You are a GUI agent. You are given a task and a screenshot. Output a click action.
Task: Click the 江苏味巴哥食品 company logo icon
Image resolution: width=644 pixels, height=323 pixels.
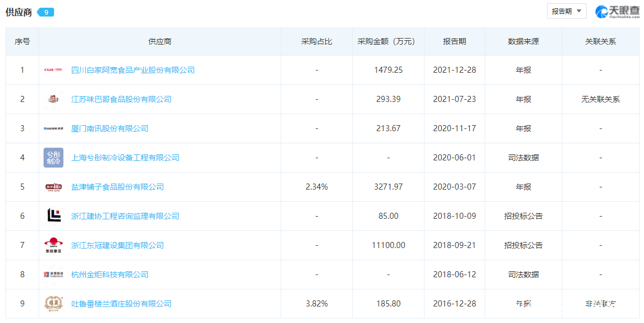pyautogui.click(x=53, y=99)
